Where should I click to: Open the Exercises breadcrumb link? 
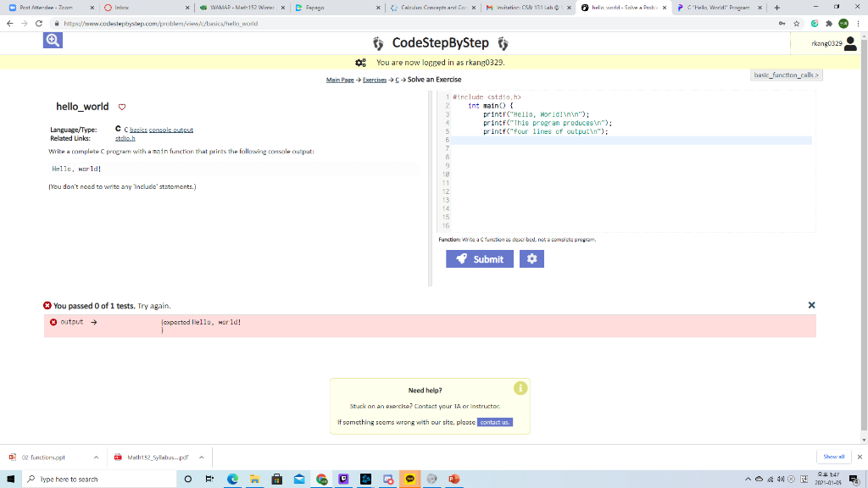[374, 80]
